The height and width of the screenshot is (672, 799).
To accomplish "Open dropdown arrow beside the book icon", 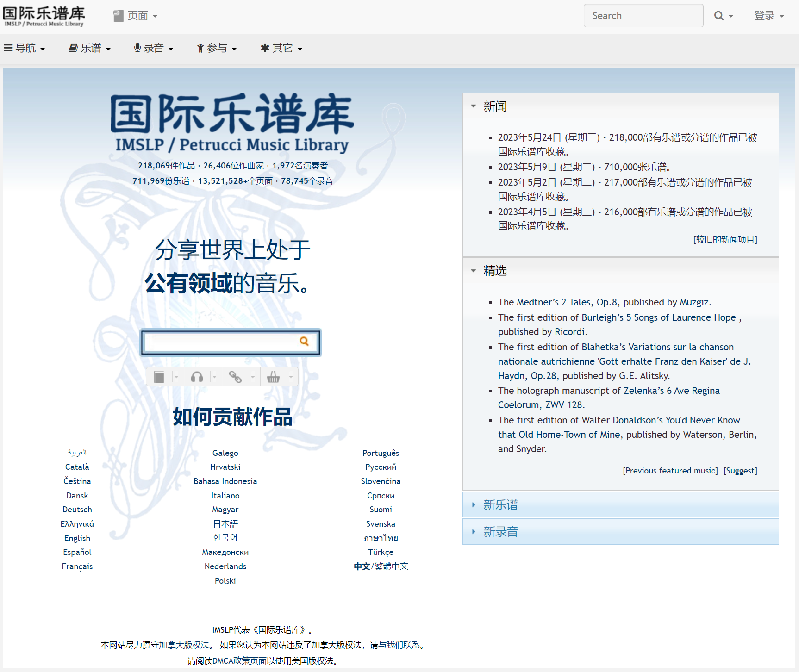I will coord(176,377).
